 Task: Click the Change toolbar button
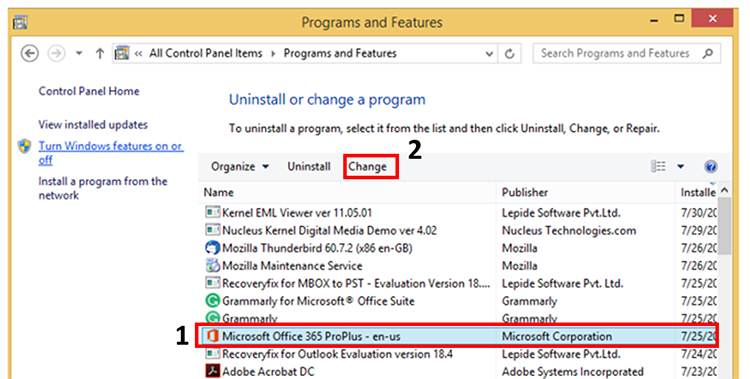point(367,167)
